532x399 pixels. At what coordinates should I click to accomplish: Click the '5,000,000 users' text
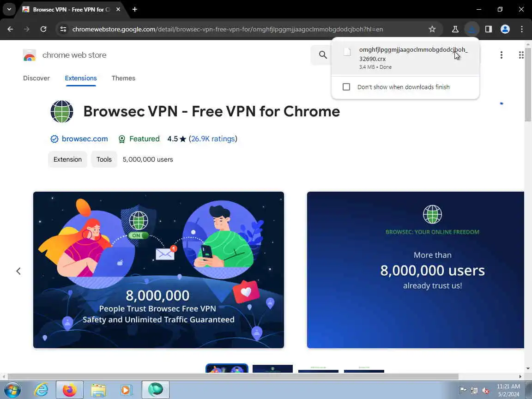point(148,159)
